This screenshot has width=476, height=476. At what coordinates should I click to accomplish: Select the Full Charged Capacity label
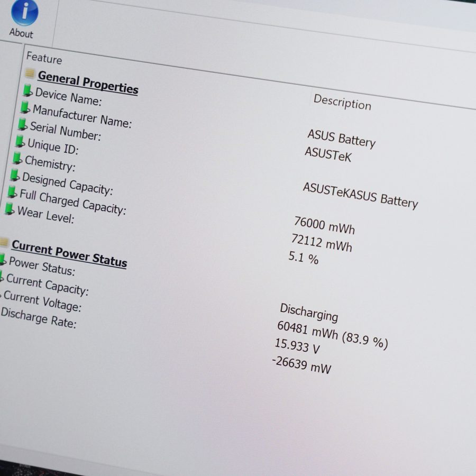pyautogui.click(x=73, y=202)
